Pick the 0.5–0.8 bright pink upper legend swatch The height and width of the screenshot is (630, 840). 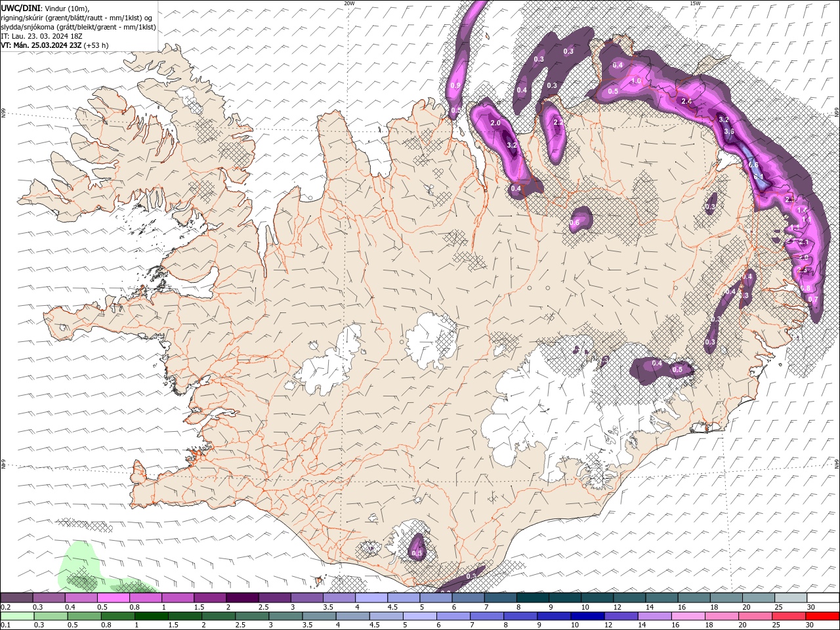click(x=113, y=597)
